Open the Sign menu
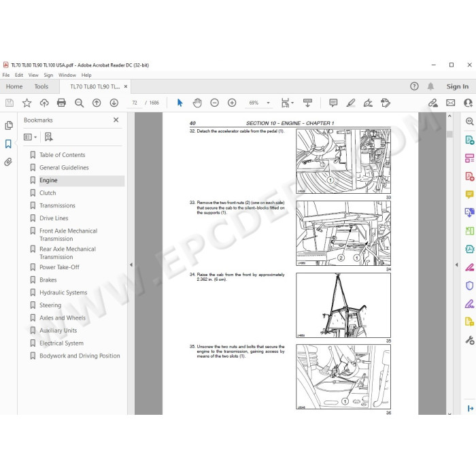 click(x=48, y=75)
